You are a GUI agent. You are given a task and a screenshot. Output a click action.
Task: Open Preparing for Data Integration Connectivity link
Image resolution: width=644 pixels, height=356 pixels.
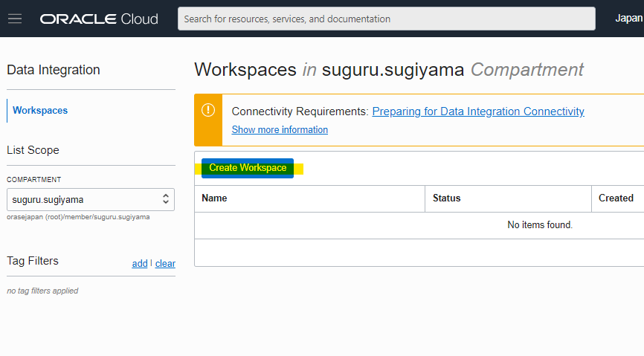[478, 111]
